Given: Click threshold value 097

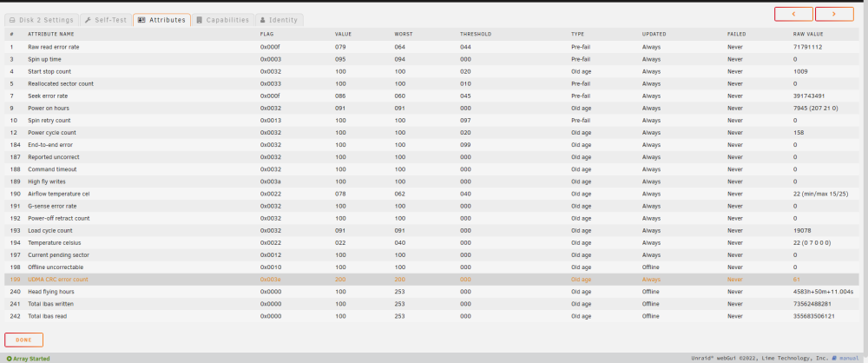Looking at the screenshot, I should 465,120.
